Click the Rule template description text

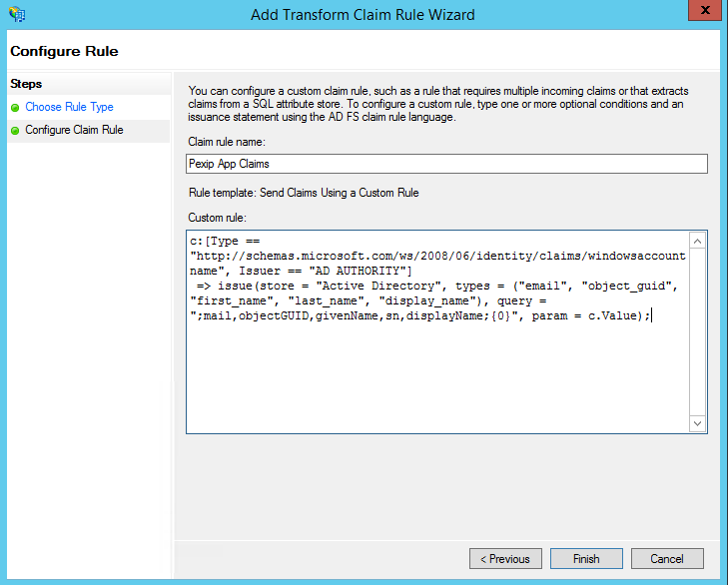coord(303,193)
